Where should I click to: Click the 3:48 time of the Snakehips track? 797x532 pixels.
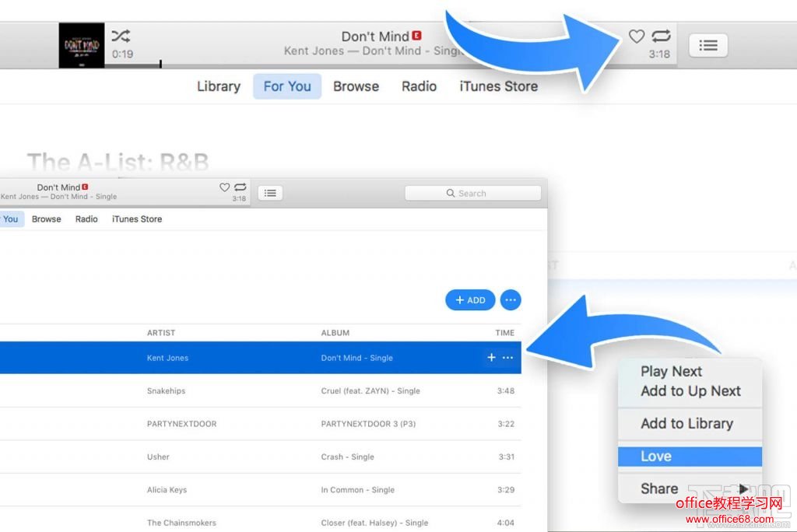click(x=505, y=390)
